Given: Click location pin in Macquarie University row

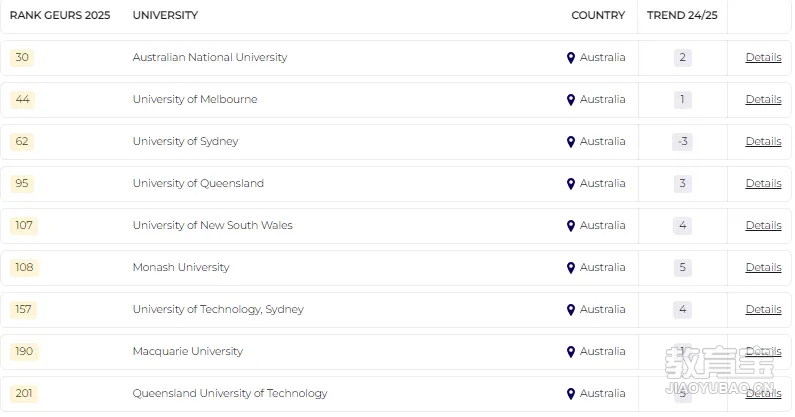Looking at the screenshot, I should (x=570, y=352).
